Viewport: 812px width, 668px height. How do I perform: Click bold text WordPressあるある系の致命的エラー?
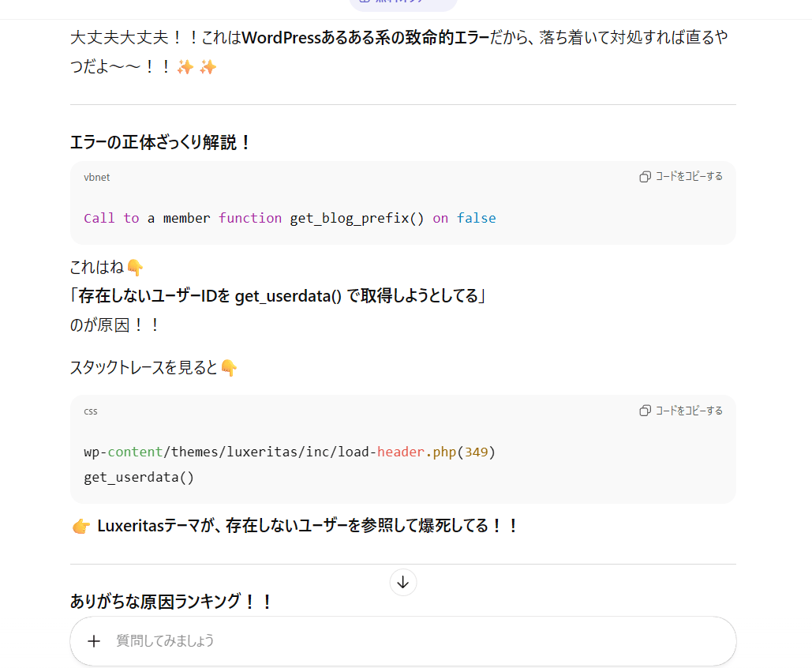point(365,38)
